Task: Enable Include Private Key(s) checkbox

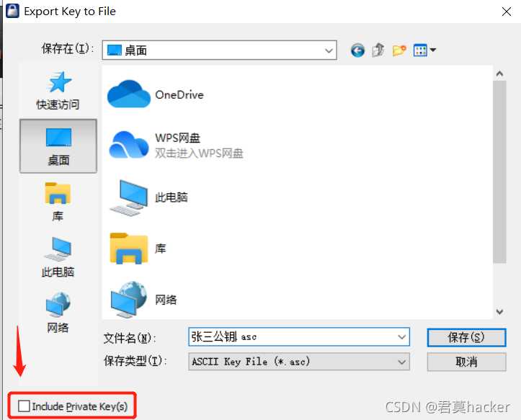Action: pyautogui.click(x=24, y=406)
